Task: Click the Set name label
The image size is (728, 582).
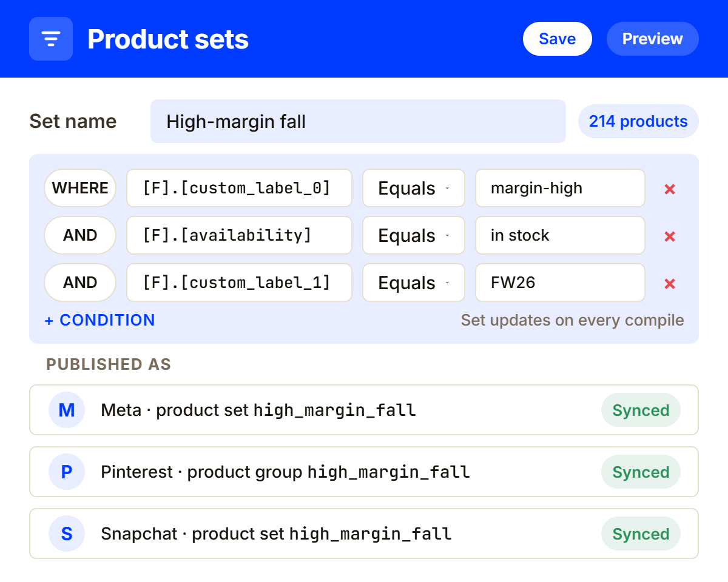Action: coord(73,121)
